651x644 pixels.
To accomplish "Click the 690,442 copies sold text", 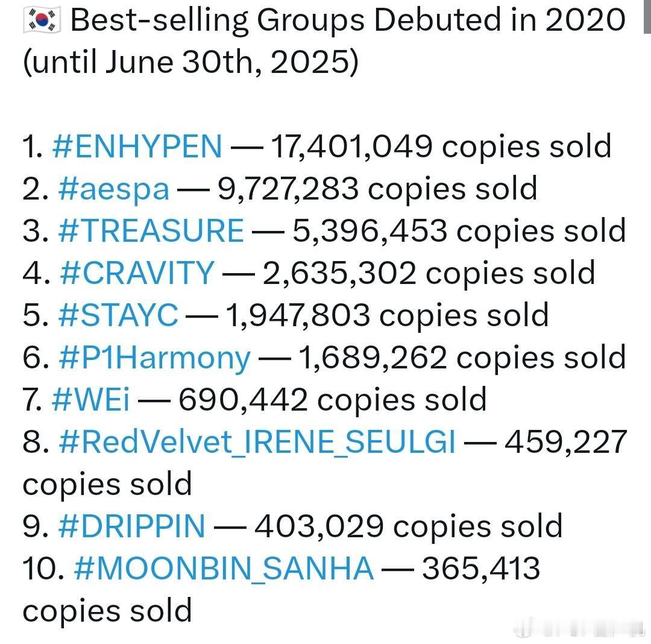I will click(x=332, y=400).
